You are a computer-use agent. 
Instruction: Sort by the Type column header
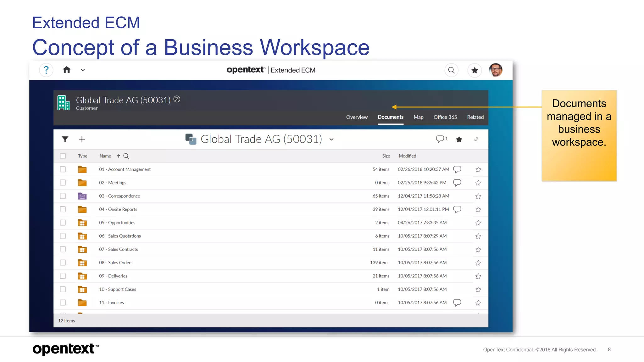tap(83, 156)
